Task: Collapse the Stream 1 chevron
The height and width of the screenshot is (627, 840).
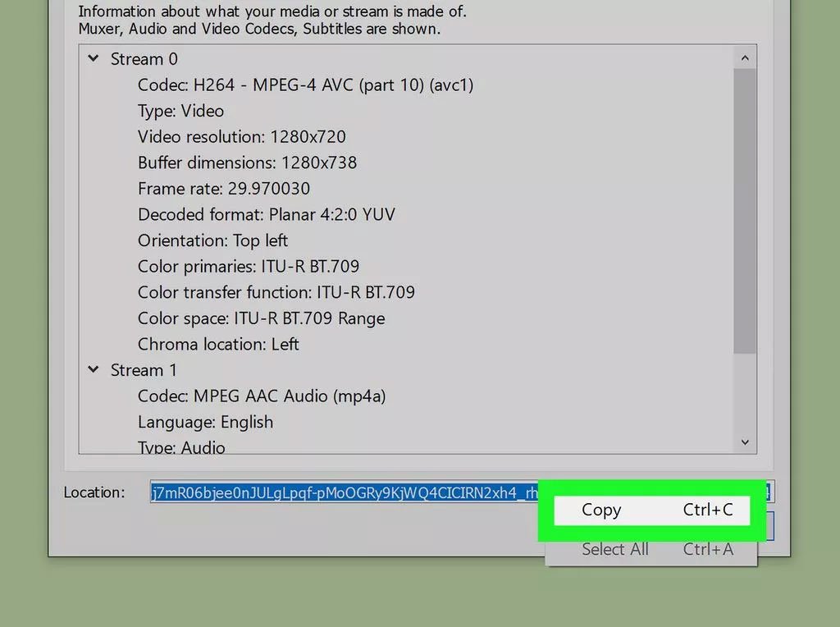Action: pos(94,370)
